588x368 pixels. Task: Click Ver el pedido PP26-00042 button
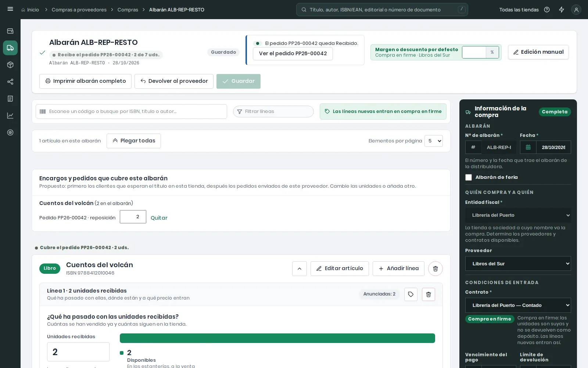(x=293, y=54)
